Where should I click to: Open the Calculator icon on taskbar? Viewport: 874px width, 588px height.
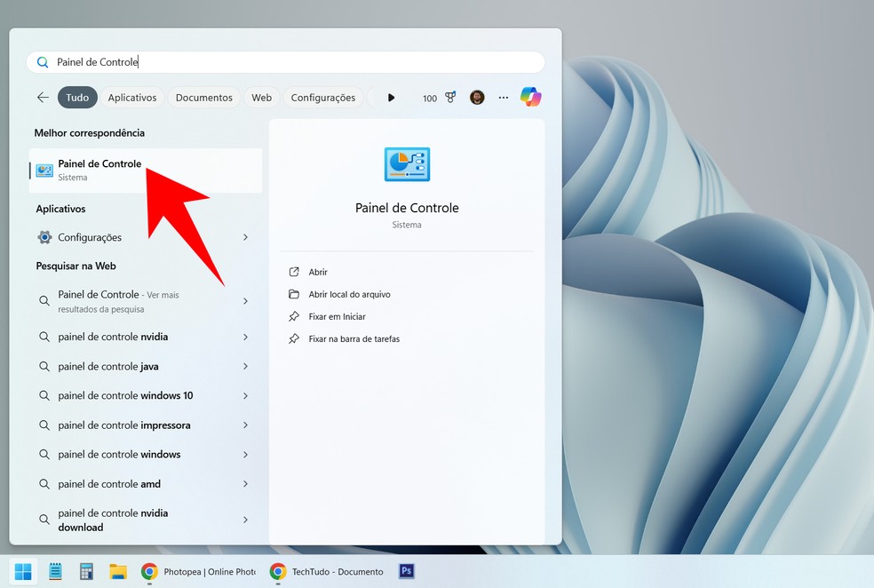(x=86, y=571)
